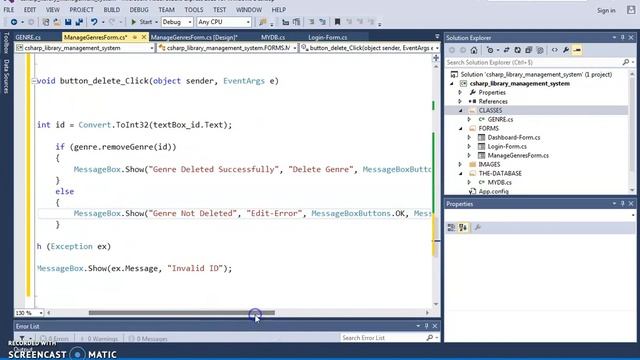640x360 pixels.
Task: Open the Debug configuration dropdown
Action: pyautogui.click(x=177, y=22)
